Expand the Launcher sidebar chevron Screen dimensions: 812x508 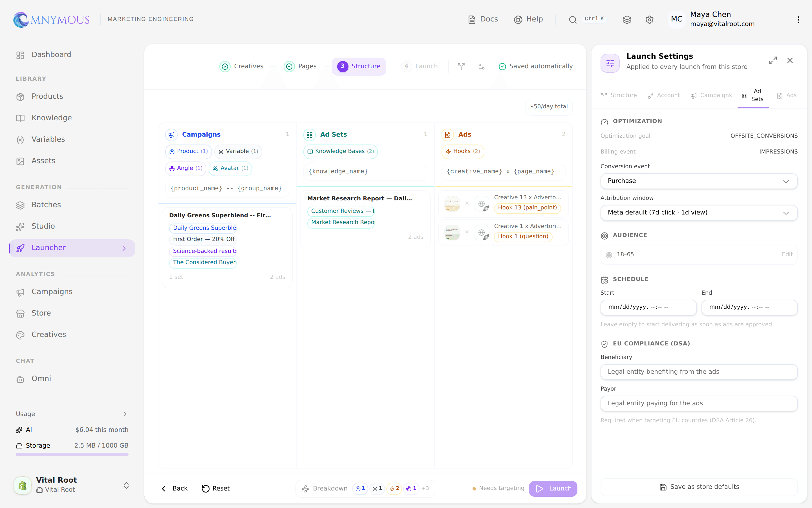(124, 248)
